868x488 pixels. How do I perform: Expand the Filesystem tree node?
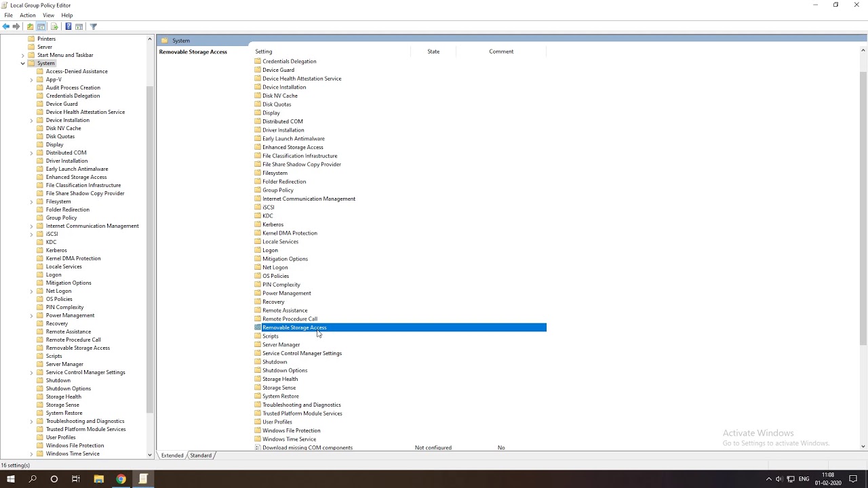[x=31, y=201]
